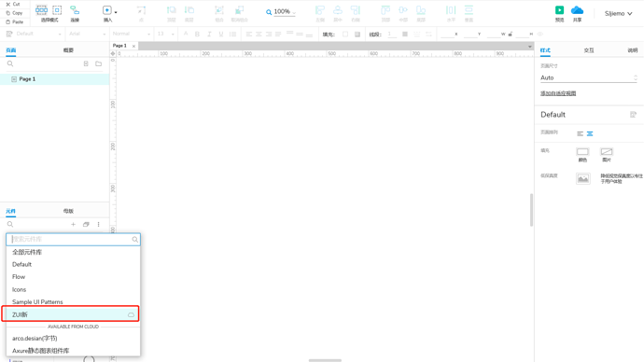Toggle the visibility eye icon
Image resolution: width=644 pixels, height=362 pixels.
[540, 35]
